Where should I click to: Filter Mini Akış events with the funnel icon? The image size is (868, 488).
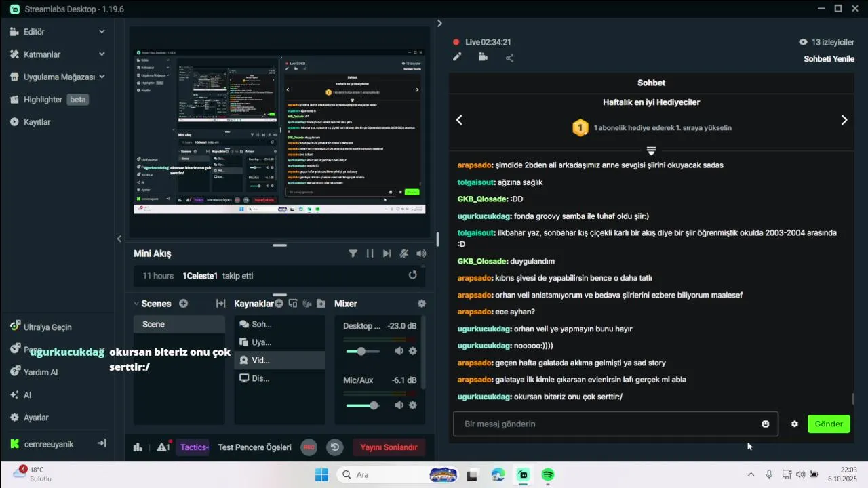point(353,253)
